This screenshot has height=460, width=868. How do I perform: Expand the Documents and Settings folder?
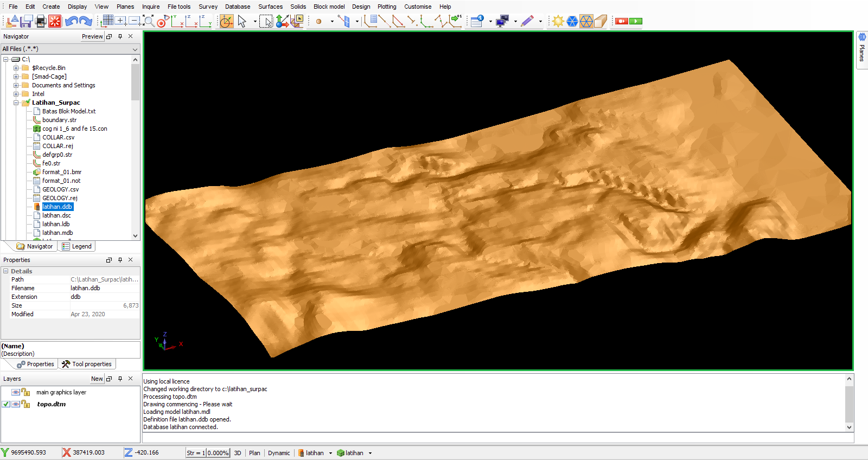[16, 85]
